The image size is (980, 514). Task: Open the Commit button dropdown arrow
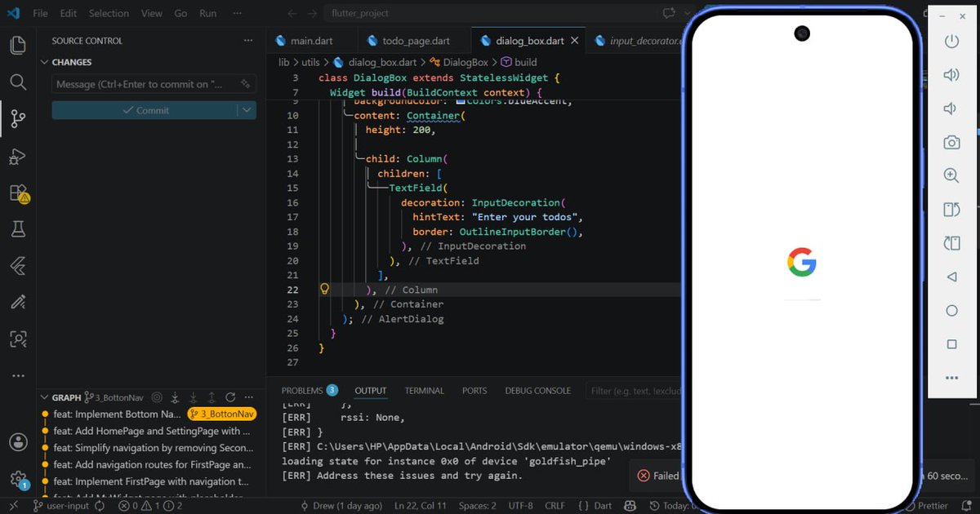[x=247, y=110]
